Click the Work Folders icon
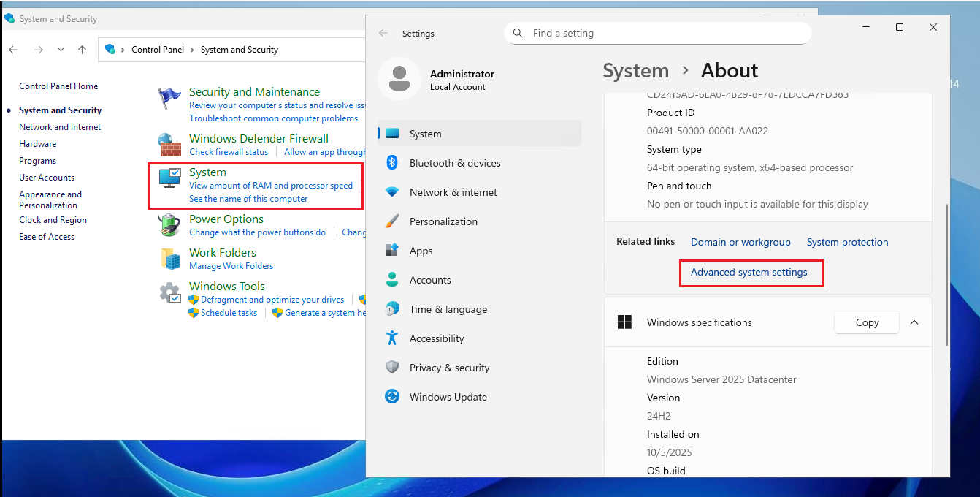Image resolution: width=980 pixels, height=497 pixels. pyautogui.click(x=171, y=258)
